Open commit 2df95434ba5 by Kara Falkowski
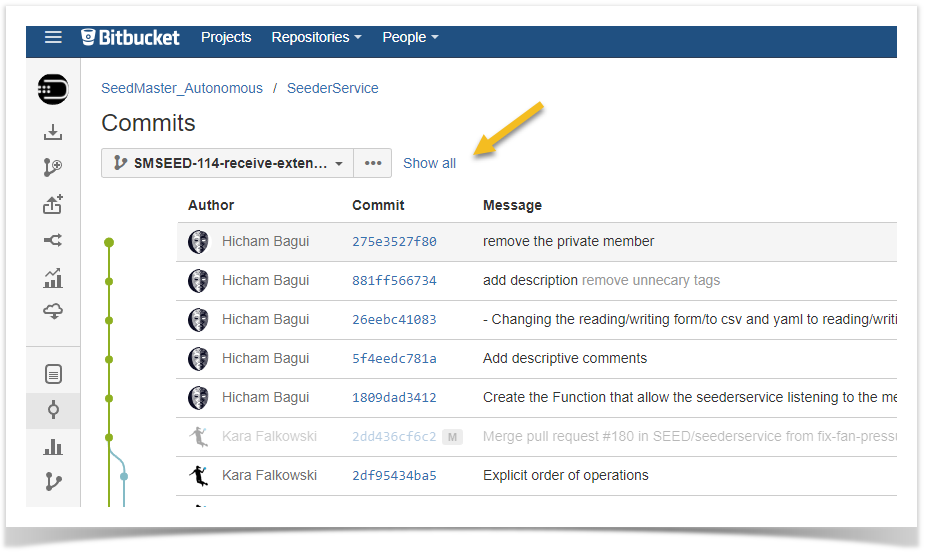Viewport: 931px width, 556px height. [x=394, y=476]
